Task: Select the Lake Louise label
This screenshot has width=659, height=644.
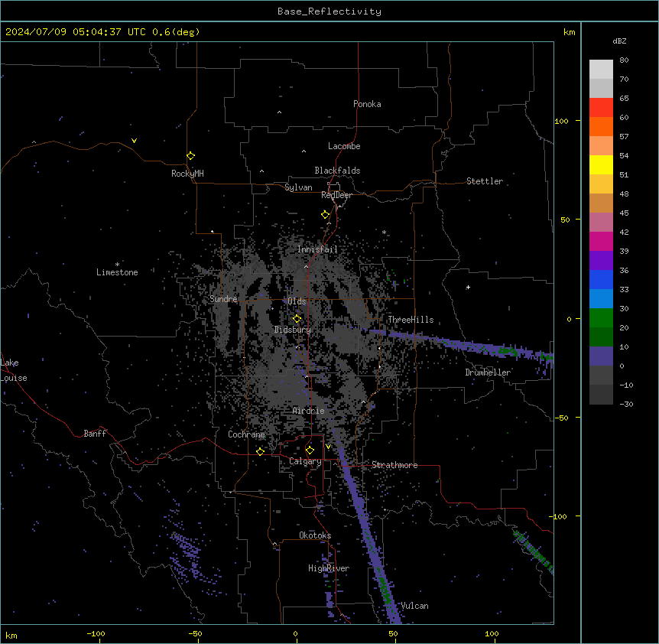Action: point(14,370)
